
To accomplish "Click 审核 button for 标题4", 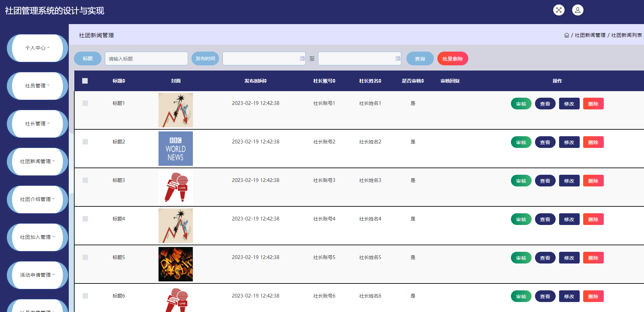I will [x=521, y=219].
